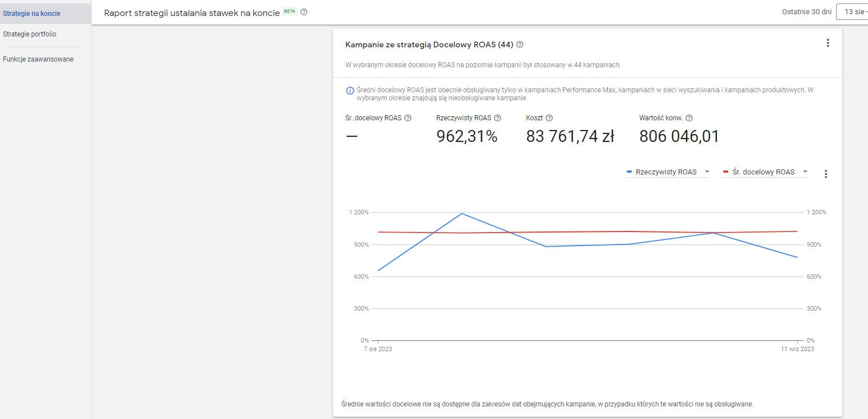The height and width of the screenshot is (419, 868).
Task: Click the blue line peak on chart
Action: (x=461, y=214)
